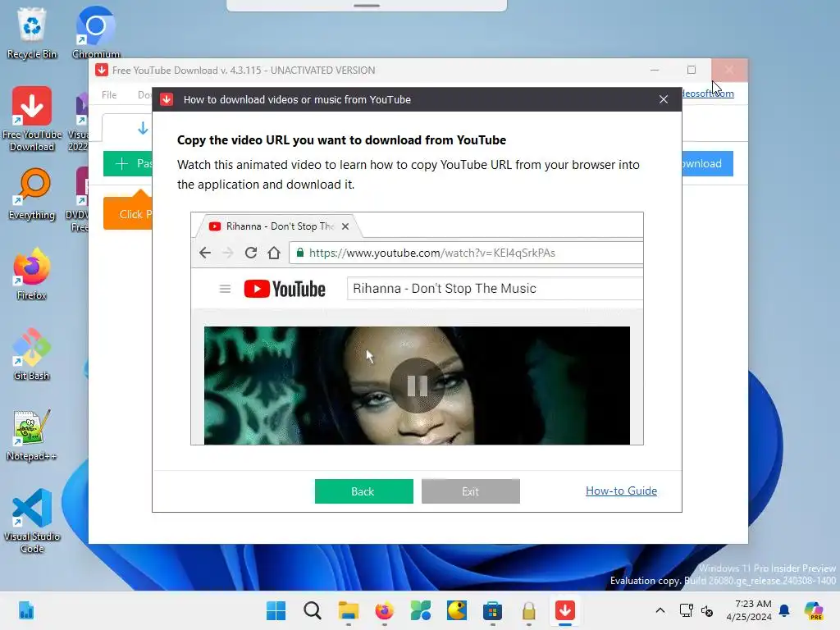840x630 pixels.
Task: Open the Firefox desktop shortcut
Action: (32, 274)
